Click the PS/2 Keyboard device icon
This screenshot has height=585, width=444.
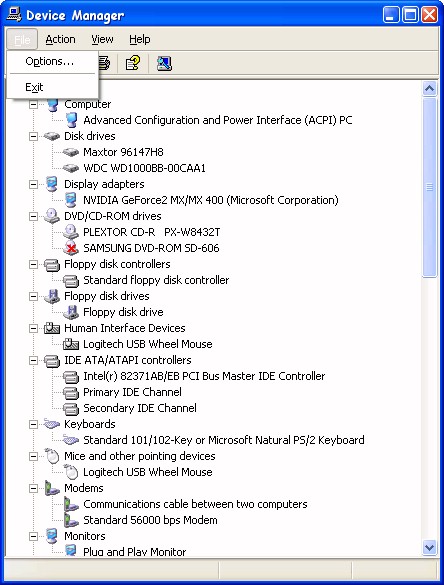click(71, 440)
